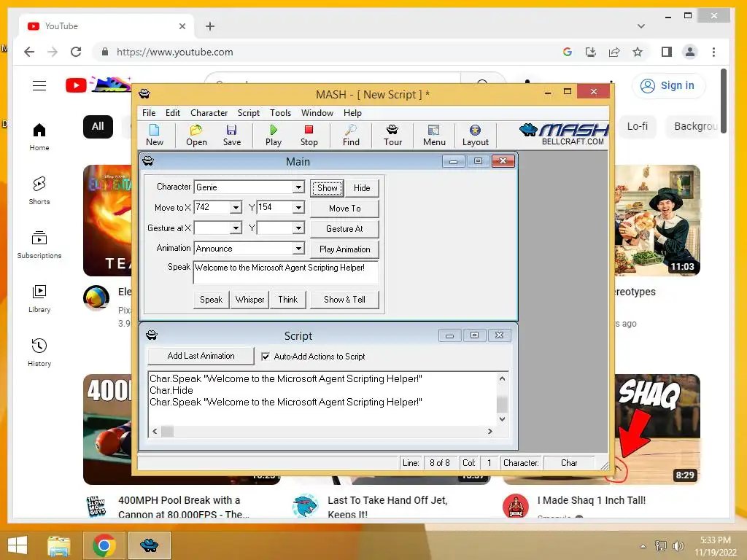Open the Gesture at X dropdown
The width and height of the screenshot is (747, 560).
236,228
